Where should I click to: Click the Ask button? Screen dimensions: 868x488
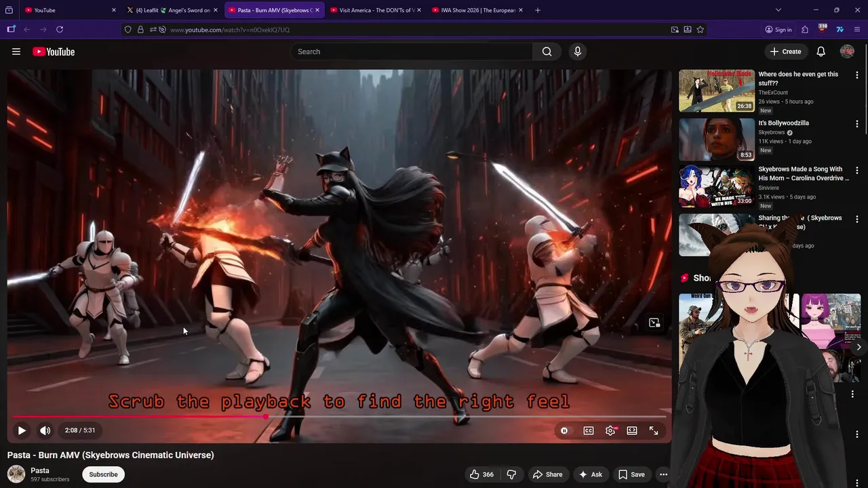[590, 474]
